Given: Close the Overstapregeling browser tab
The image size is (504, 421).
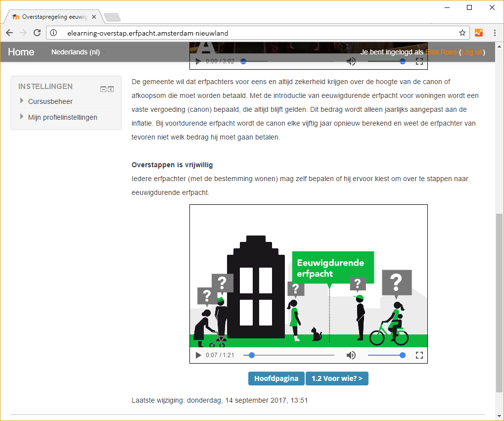Looking at the screenshot, I should pos(94,17).
